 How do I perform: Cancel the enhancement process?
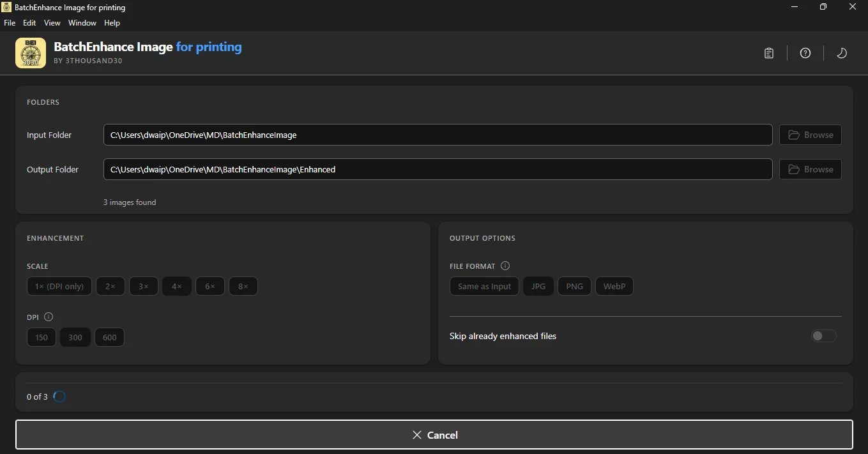[x=434, y=435]
